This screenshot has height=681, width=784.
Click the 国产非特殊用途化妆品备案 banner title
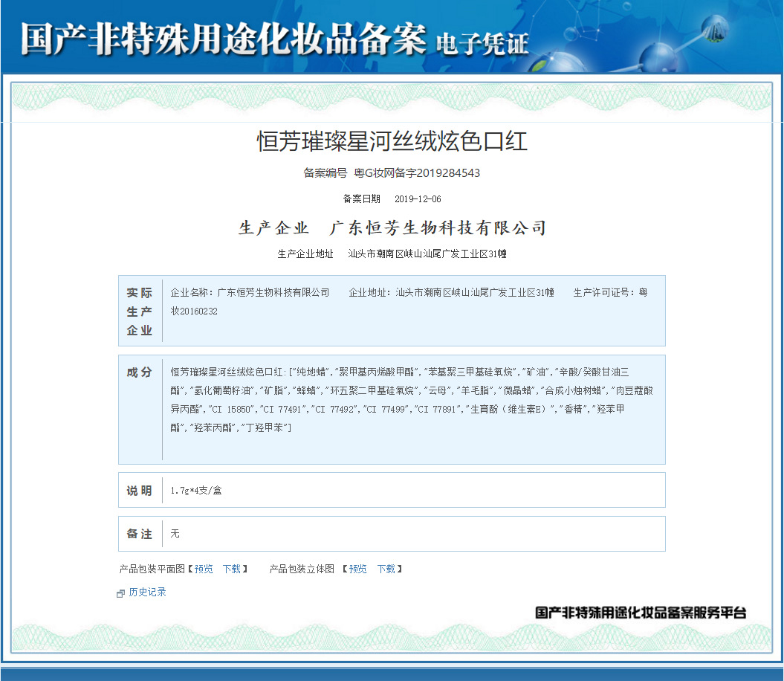coord(224,39)
